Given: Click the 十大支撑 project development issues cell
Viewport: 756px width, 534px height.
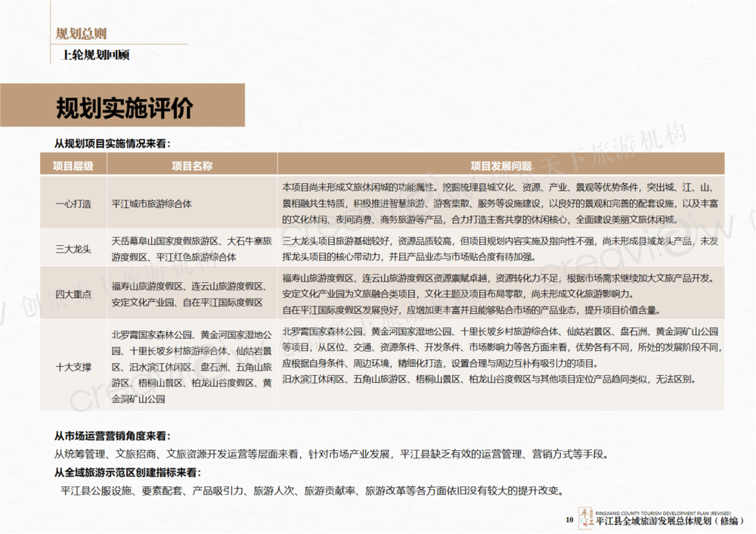Looking at the screenshot, I should (501, 355).
